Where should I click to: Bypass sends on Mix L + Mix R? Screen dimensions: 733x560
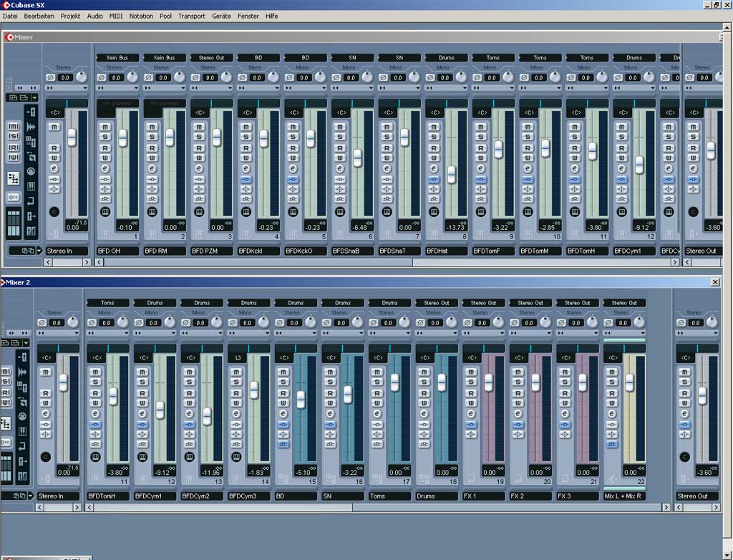[612, 444]
